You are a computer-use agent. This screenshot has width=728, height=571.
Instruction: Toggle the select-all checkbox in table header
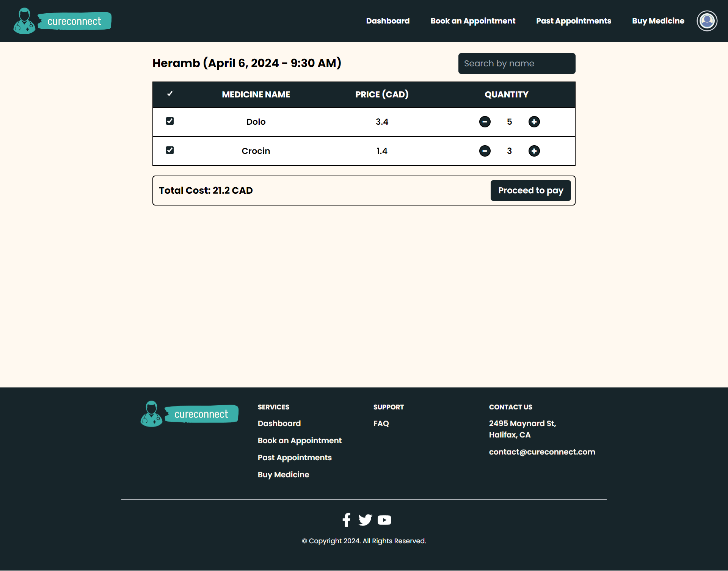(x=170, y=94)
